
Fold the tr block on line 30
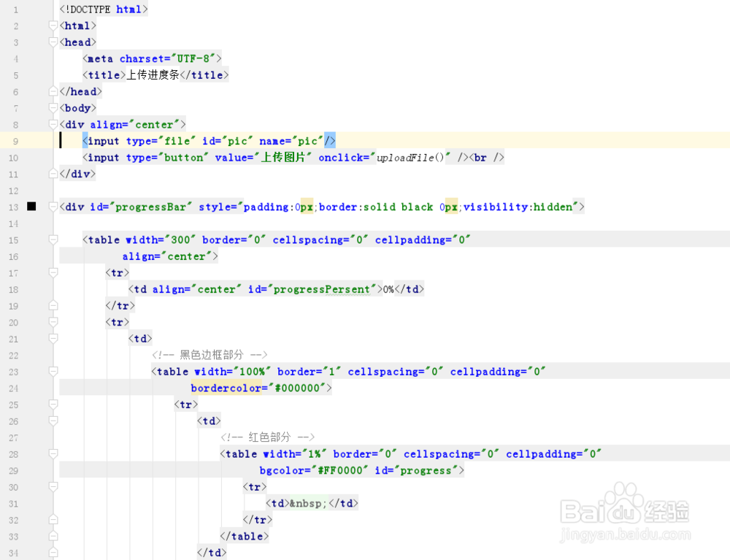tap(53, 487)
